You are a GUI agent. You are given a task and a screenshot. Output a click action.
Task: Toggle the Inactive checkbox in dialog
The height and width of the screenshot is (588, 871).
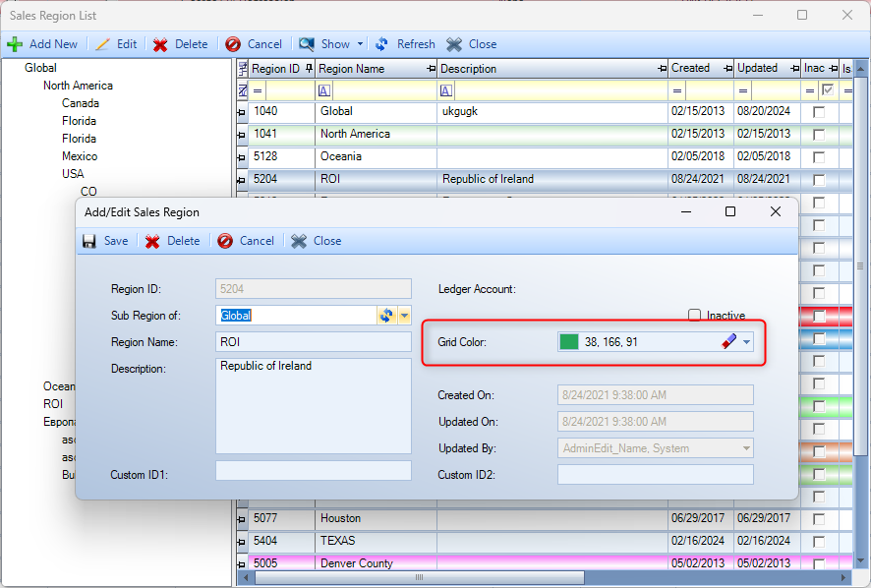[x=694, y=315]
